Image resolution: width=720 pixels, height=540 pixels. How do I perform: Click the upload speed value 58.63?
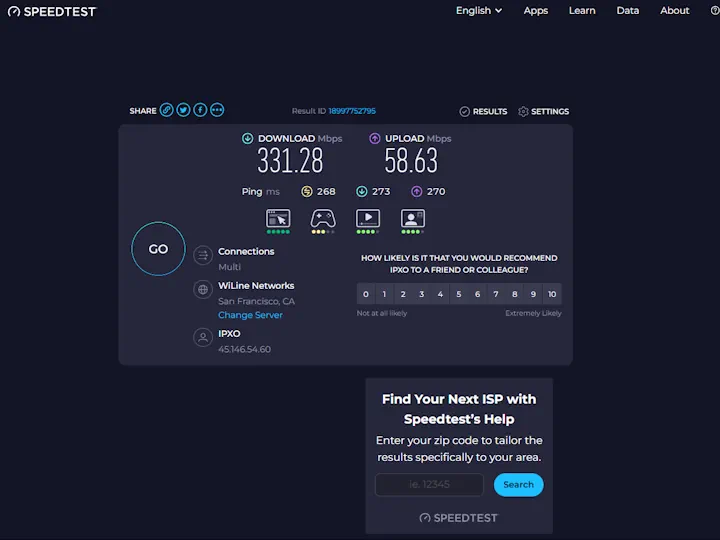tap(411, 161)
